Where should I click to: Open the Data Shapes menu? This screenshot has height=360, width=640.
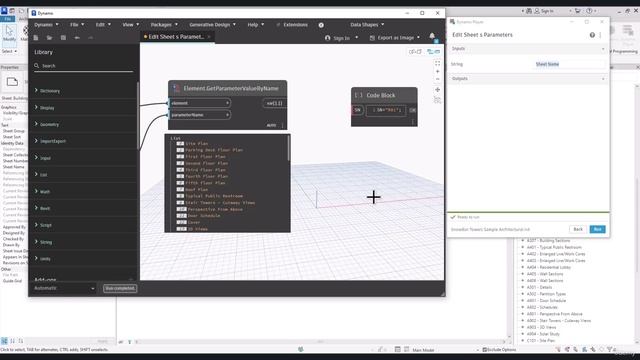tap(367, 25)
